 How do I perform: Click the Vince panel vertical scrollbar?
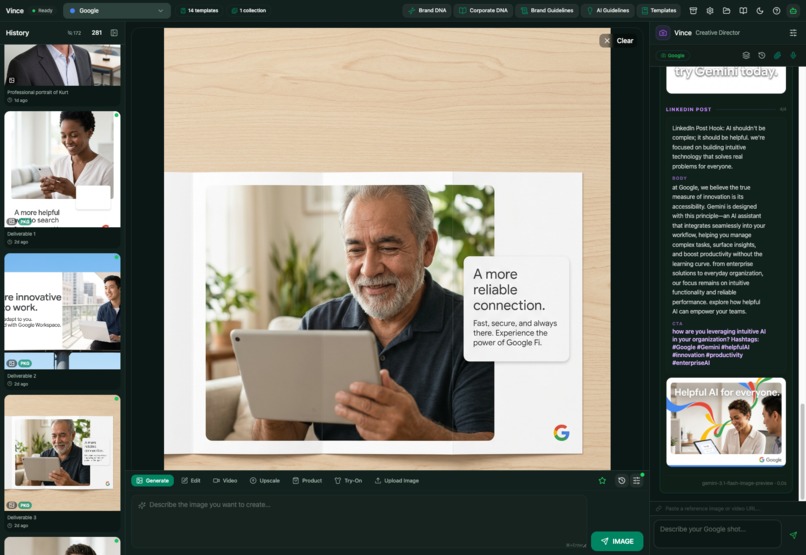click(802, 452)
